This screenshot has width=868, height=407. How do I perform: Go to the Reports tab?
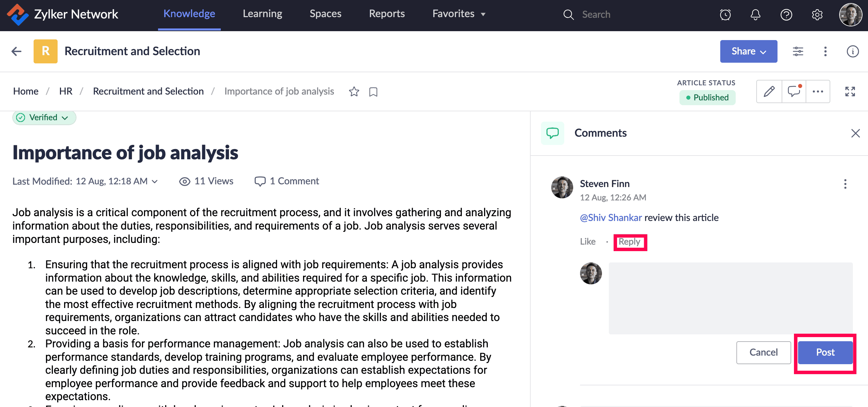[387, 14]
